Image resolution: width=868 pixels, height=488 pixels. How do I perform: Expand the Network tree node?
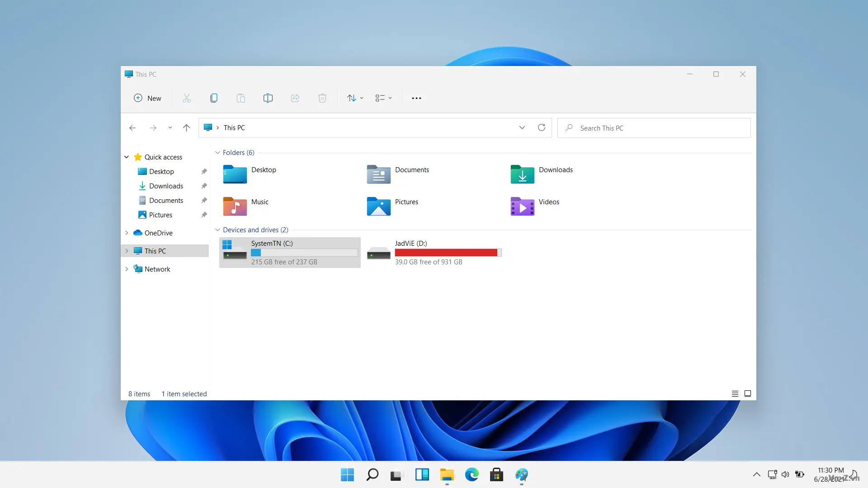click(x=127, y=269)
